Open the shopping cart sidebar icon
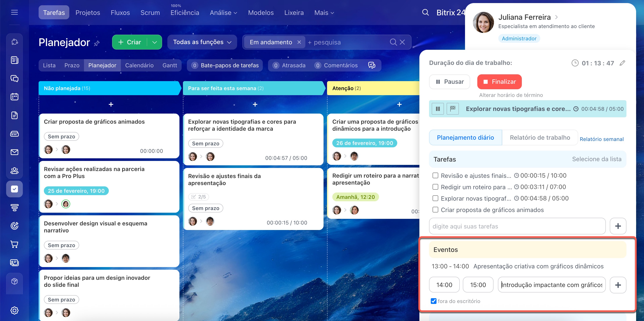 (14, 244)
